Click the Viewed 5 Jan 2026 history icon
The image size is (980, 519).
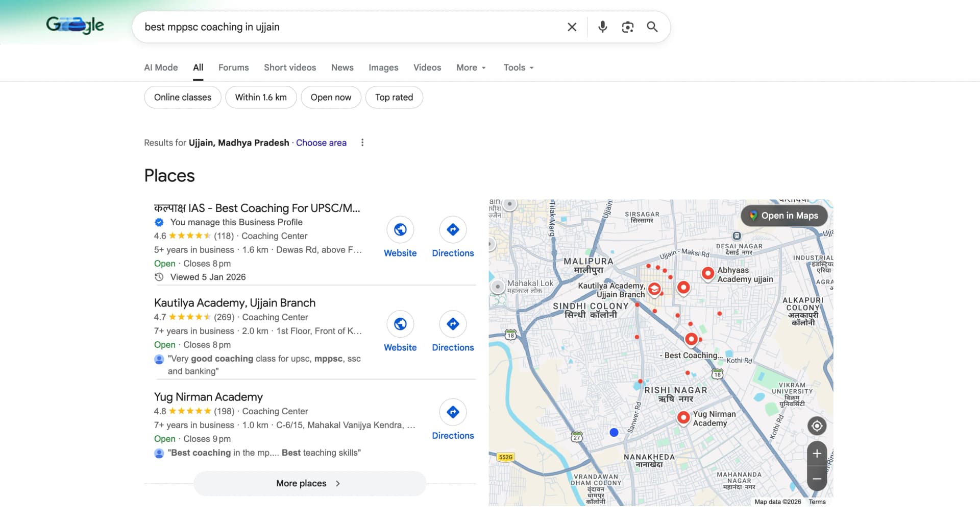(159, 277)
